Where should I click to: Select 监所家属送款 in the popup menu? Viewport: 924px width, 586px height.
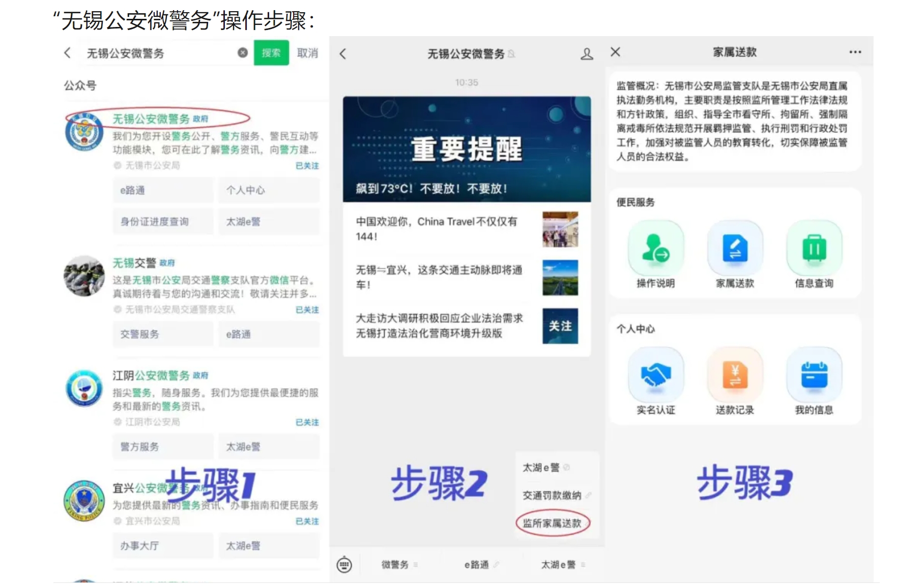coord(553,523)
